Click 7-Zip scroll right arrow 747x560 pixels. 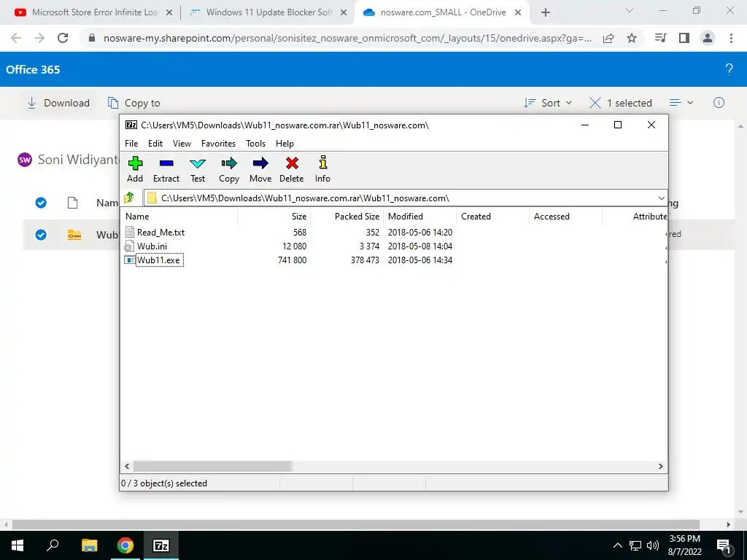pos(660,466)
